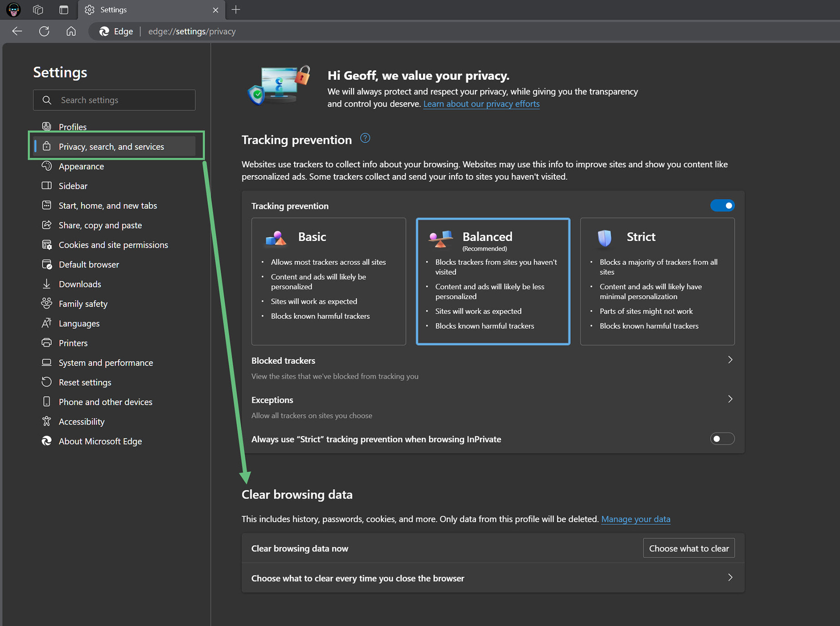Follow Learn about our privacy efforts link

(x=481, y=104)
